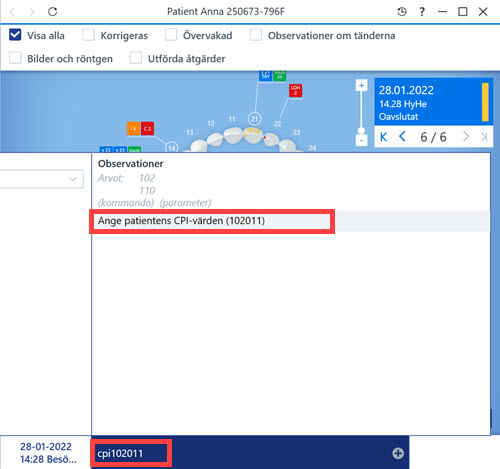
Task: Go to previous visit record
Action: (402, 136)
